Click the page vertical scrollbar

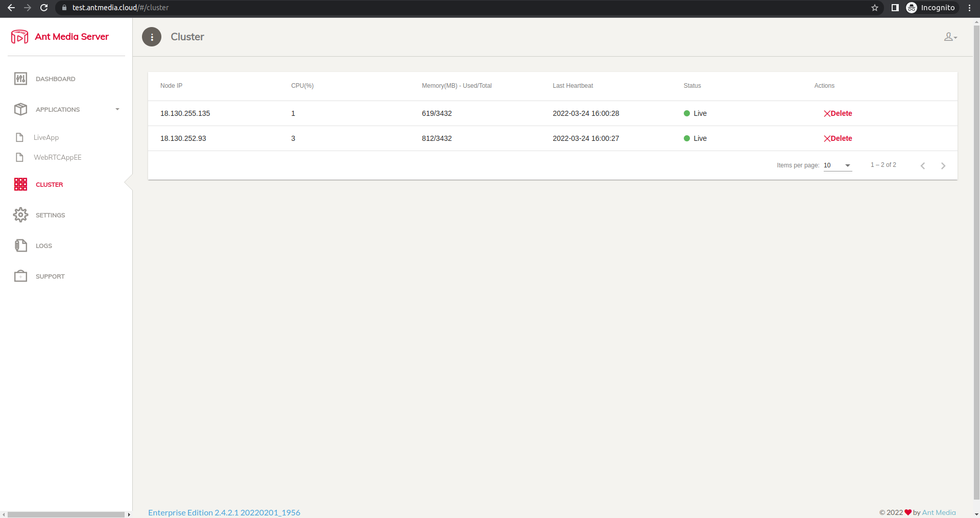[977, 263]
